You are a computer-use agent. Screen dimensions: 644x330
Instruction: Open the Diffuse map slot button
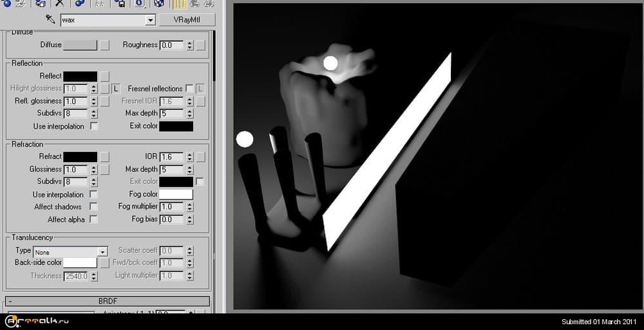(105, 45)
